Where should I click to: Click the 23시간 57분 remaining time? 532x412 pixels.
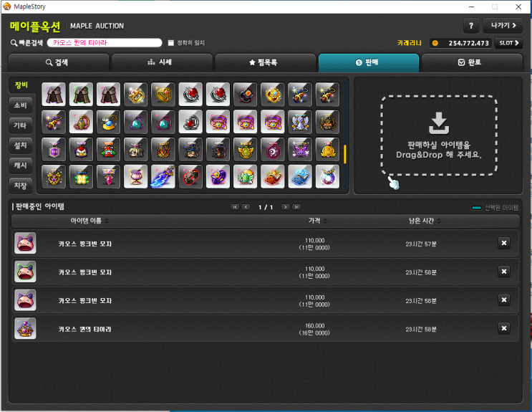[x=421, y=244]
